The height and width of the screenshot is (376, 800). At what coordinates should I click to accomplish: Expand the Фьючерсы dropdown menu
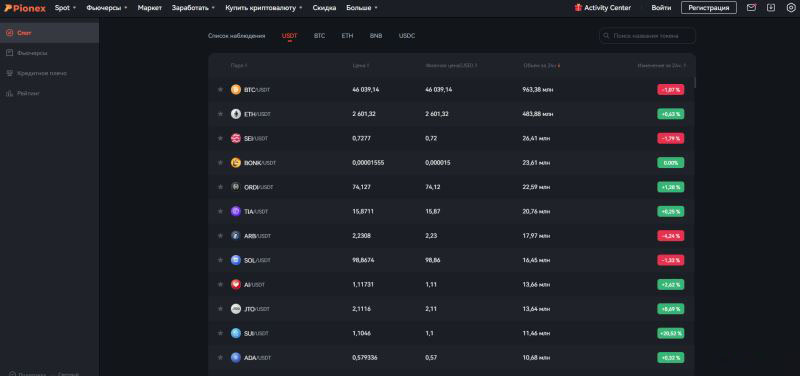point(107,8)
